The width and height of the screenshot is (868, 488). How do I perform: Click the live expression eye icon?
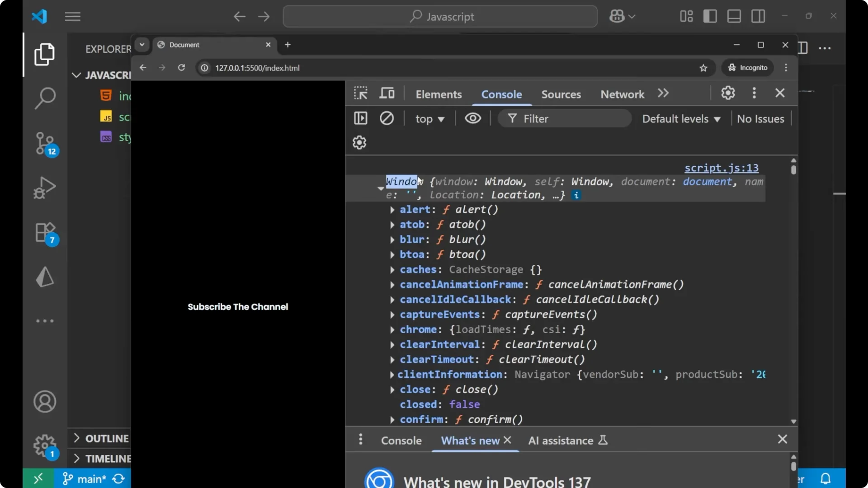tap(473, 118)
